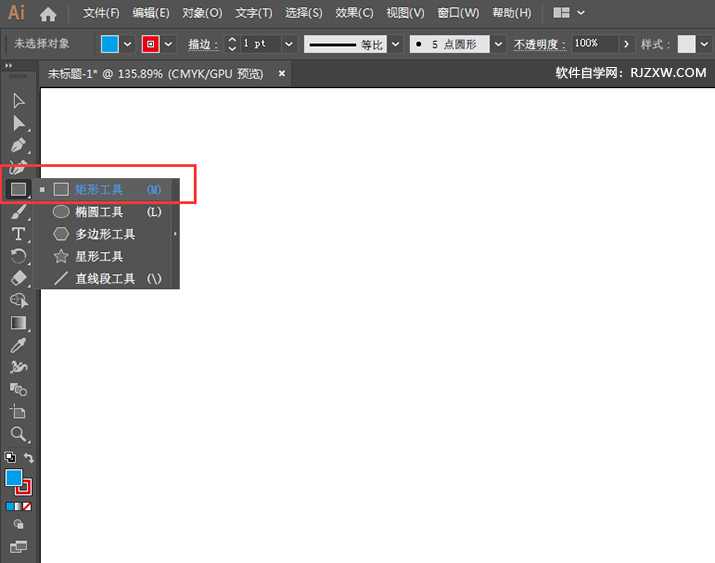The height and width of the screenshot is (563, 715).
Task: Open the 文件(F) menu
Action: tap(101, 13)
